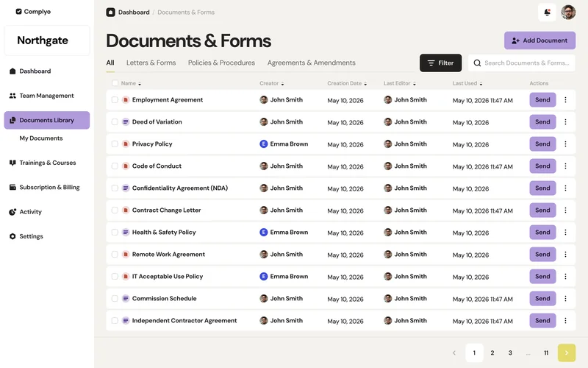Image resolution: width=588 pixels, height=368 pixels.
Task: Click the Trainings & Courses book icon
Action: click(12, 163)
